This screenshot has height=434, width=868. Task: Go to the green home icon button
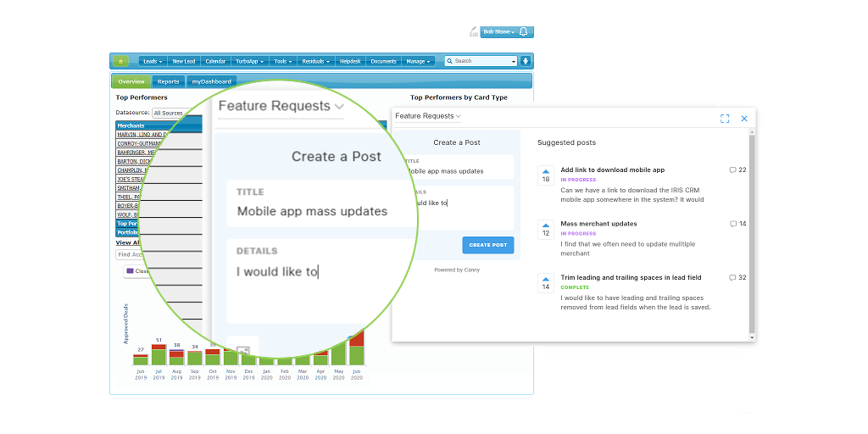(120, 61)
